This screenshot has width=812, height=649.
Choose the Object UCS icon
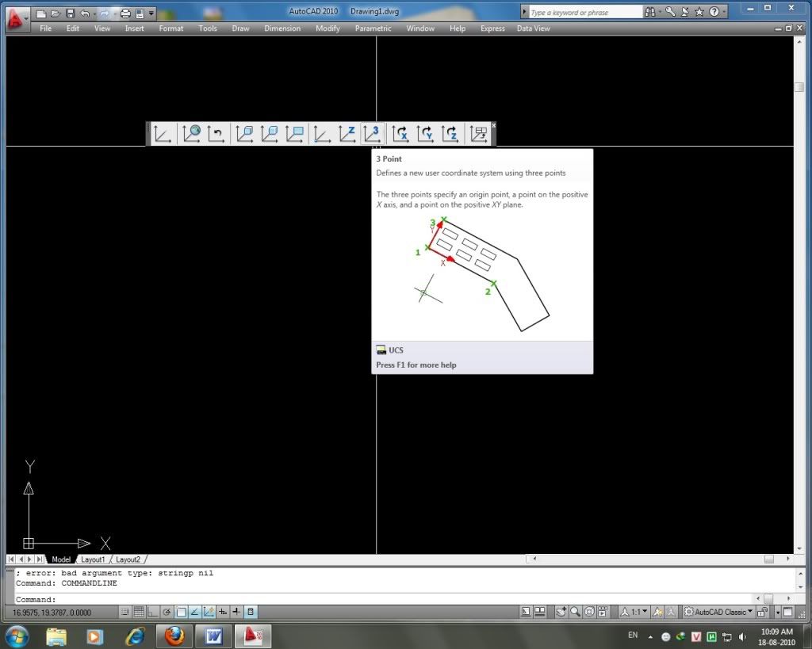(x=270, y=134)
